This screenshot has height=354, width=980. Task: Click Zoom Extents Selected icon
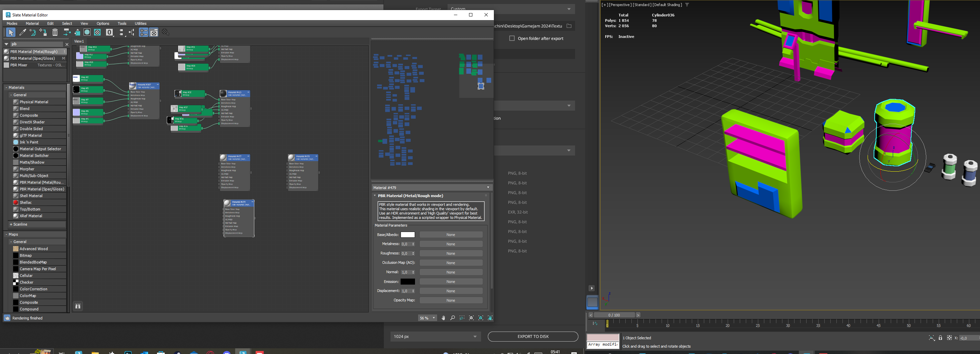[x=481, y=318]
